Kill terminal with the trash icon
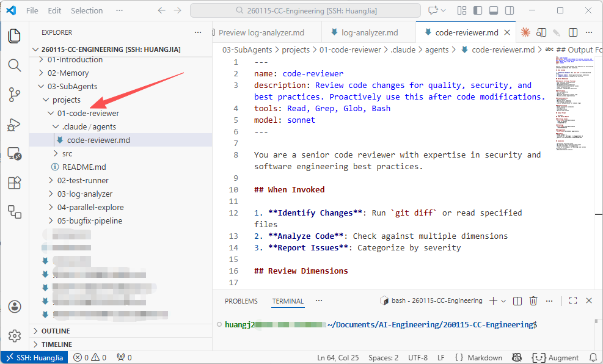603x364 pixels. (x=533, y=300)
